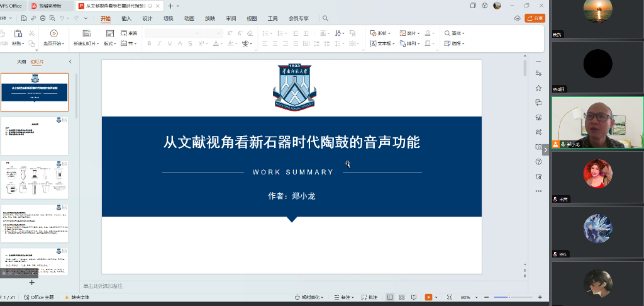Switch to the 插入 ribbon tab

point(126,18)
